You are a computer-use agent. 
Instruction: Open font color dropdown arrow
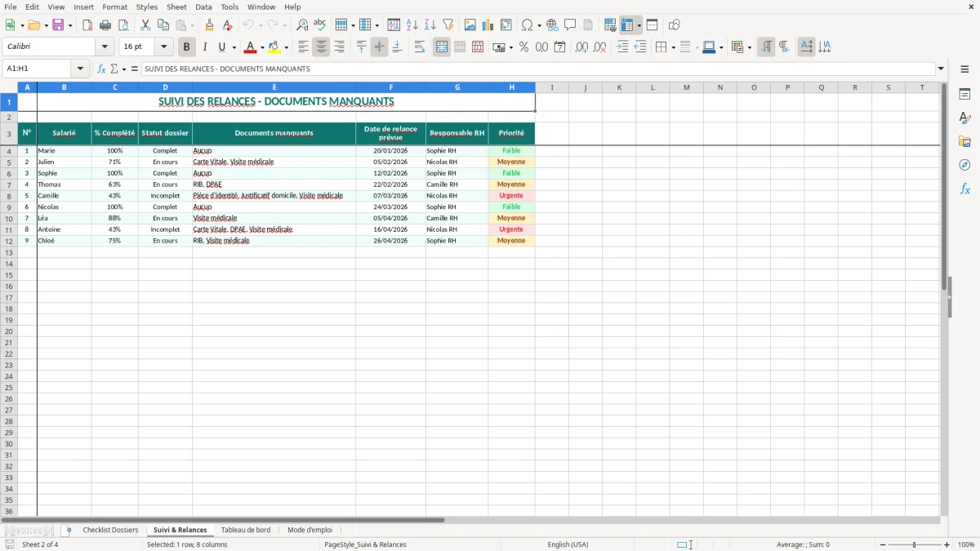point(262,47)
